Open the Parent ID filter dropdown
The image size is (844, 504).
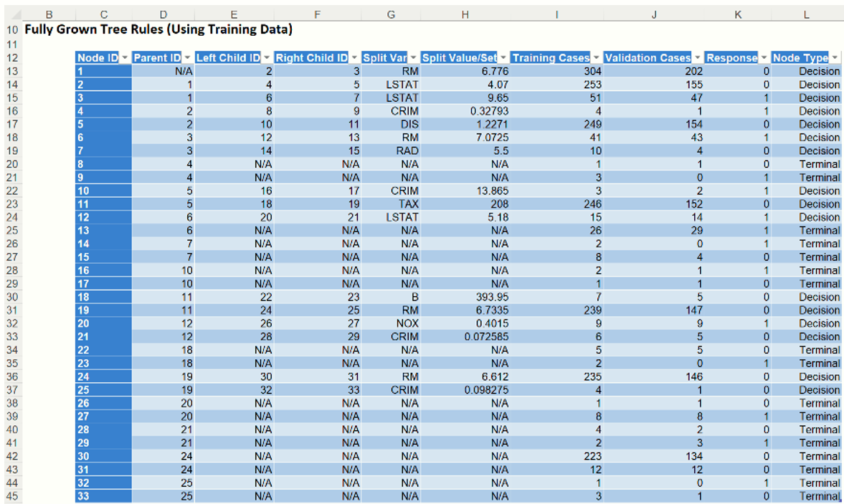pyautogui.click(x=188, y=58)
